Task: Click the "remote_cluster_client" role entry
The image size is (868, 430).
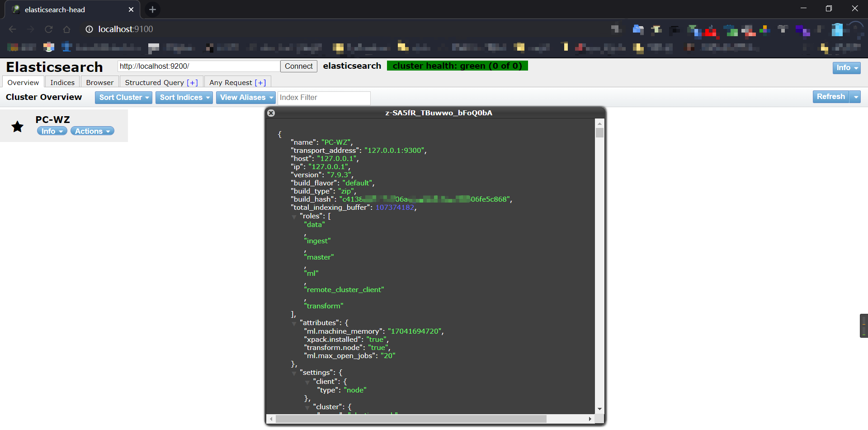Action: pos(344,290)
